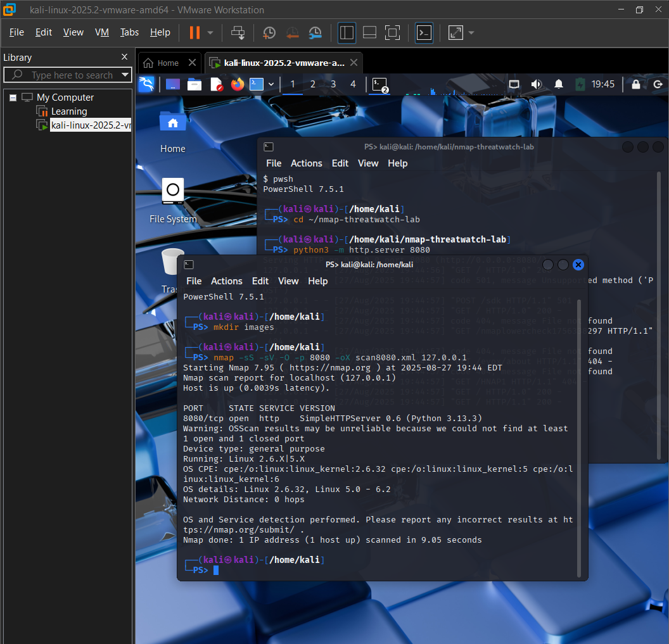This screenshot has height=644, width=669.
Task: Open the power options dropdown beside pause
Action: (x=210, y=32)
